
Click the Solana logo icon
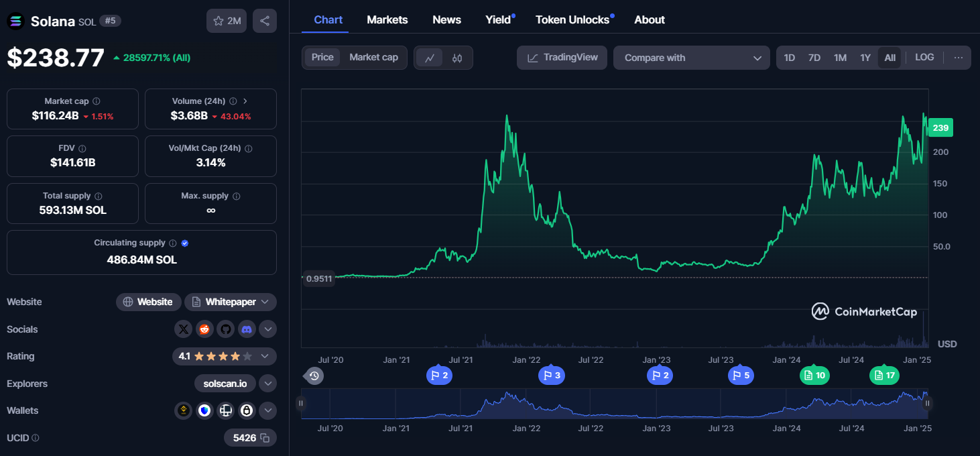15,21
